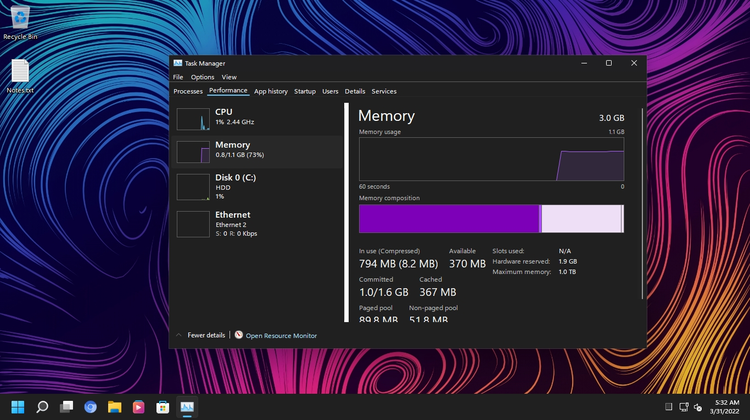Open the View menu

229,77
